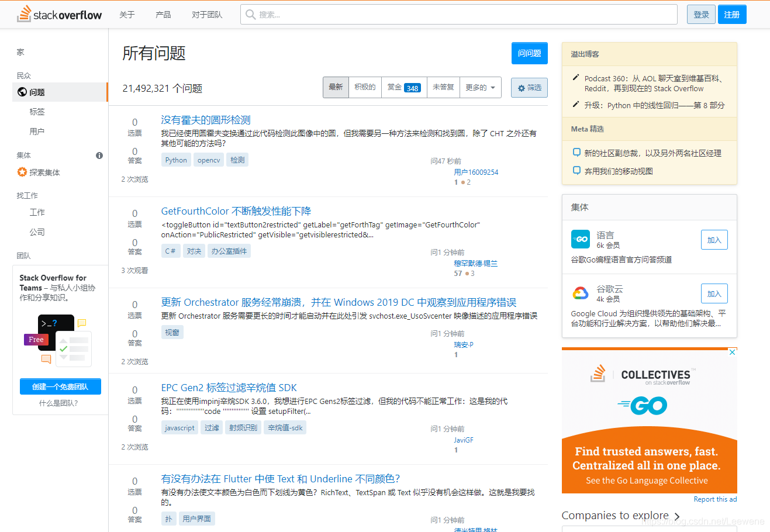Image resolution: width=770 pixels, height=532 pixels.
Task: Open the 产品 top menu item
Action: [163, 15]
